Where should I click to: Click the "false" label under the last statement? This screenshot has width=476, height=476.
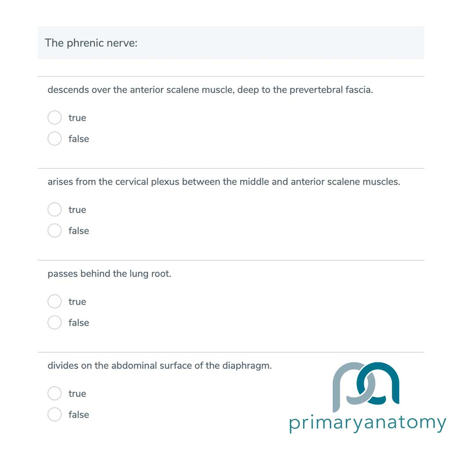(x=79, y=414)
